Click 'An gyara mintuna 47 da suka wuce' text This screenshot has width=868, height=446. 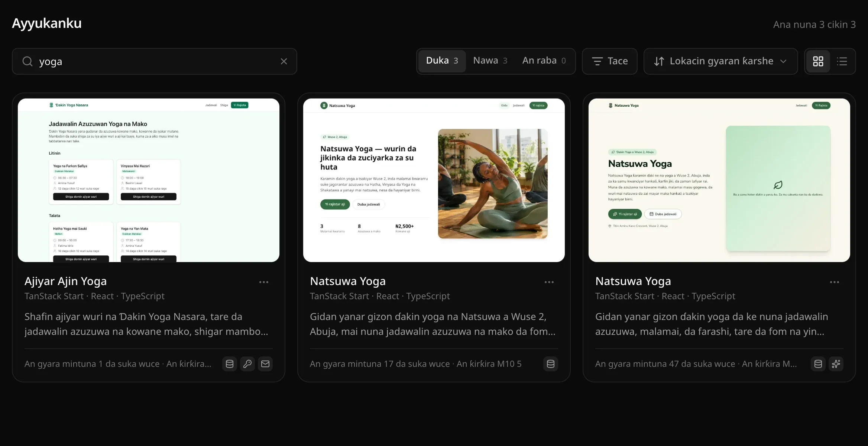pyautogui.click(x=665, y=364)
